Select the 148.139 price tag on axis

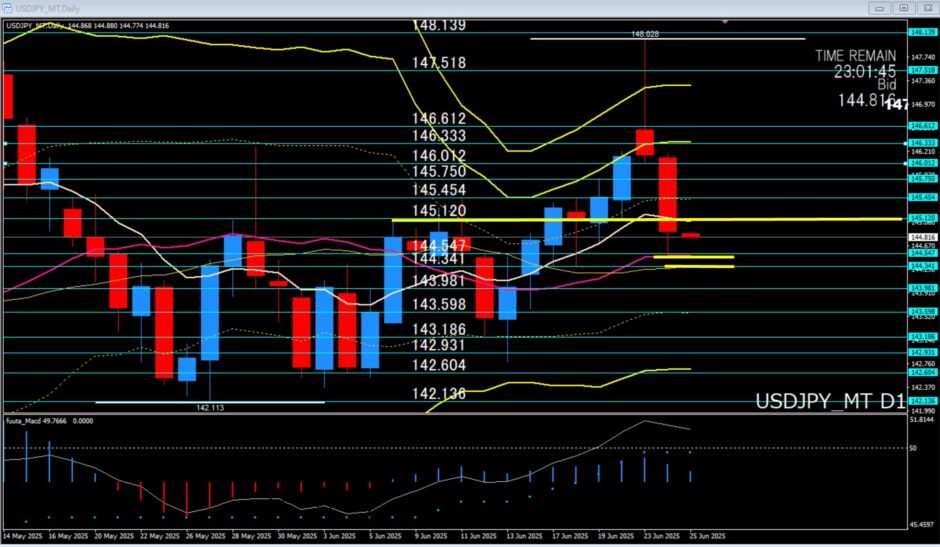921,31
